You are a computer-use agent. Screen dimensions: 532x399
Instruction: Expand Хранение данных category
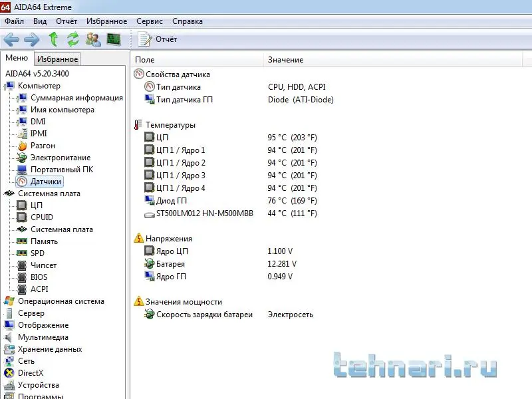[x=50, y=349]
